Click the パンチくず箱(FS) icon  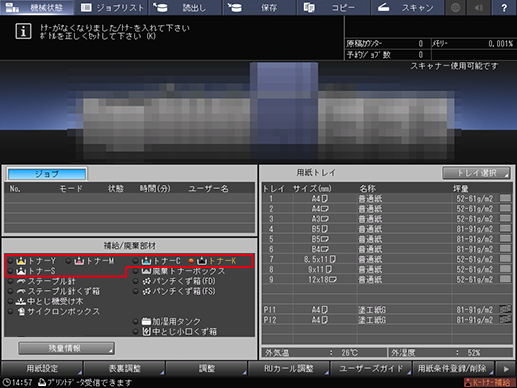[x=146, y=291]
